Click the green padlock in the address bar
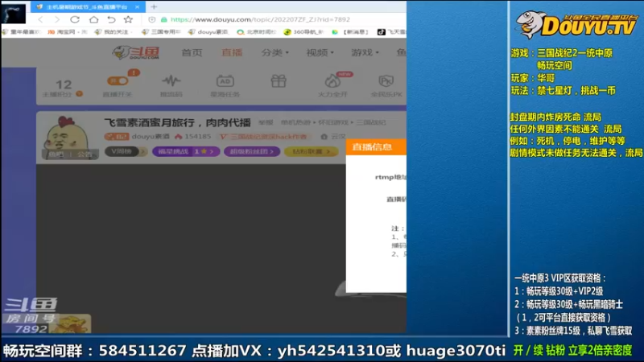644x362 pixels. (x=164, y=19)
